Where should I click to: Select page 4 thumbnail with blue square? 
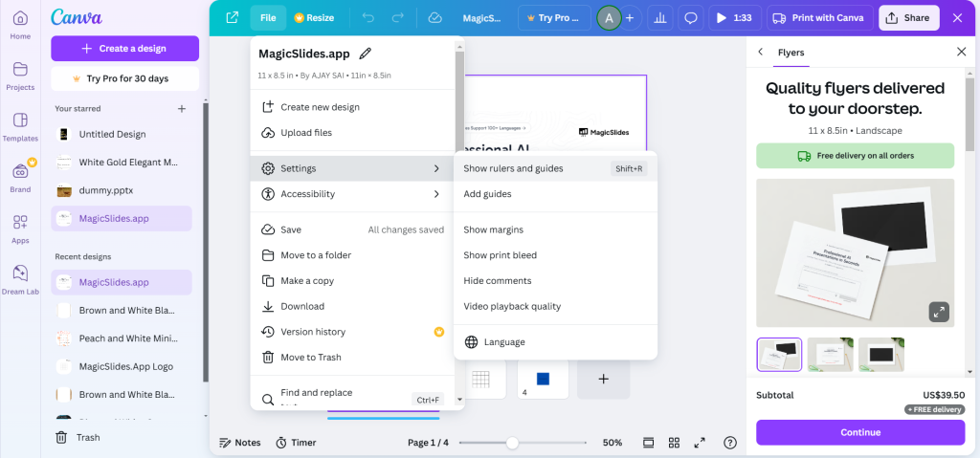543,379
